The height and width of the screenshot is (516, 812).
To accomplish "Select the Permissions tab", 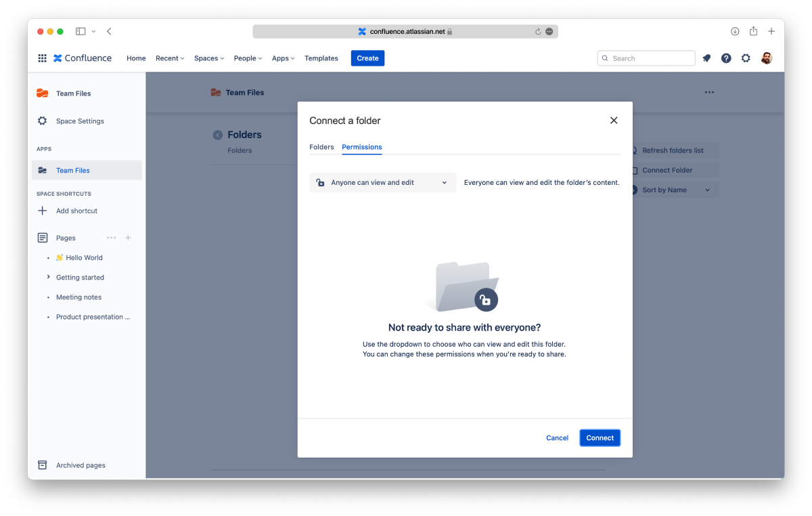I will pos(362,147).
